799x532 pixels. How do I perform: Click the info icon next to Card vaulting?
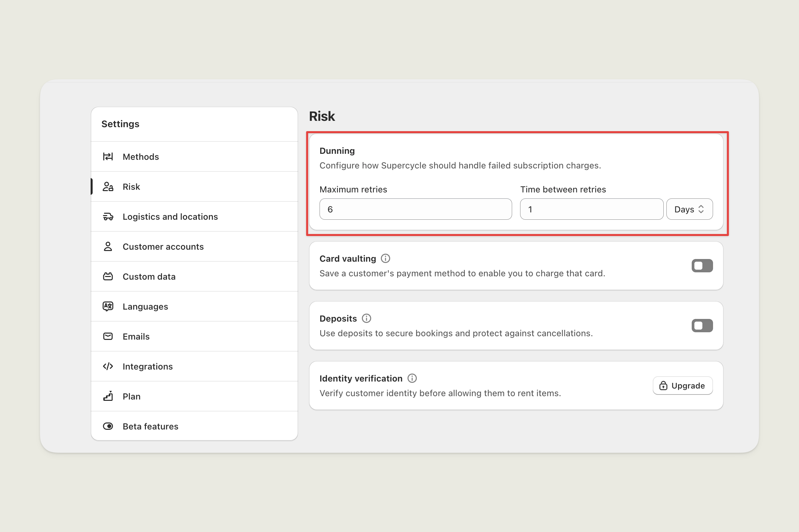[x=385, y=259]
